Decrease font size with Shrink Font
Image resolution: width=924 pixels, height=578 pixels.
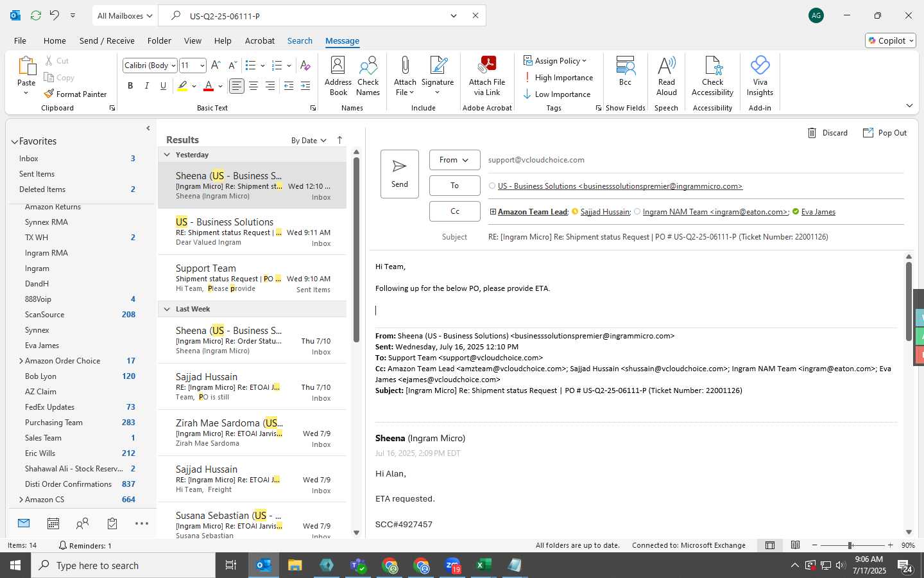point(232,65)
